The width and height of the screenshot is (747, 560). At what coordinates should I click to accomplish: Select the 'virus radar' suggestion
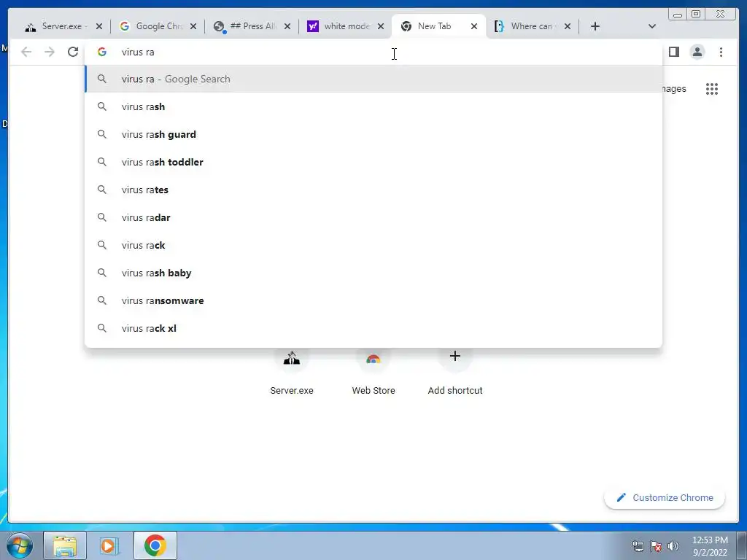pyautogui.click(x=373, y=217)
